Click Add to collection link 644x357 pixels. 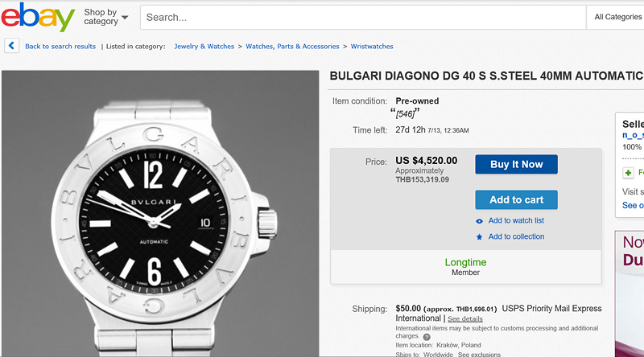516,237
